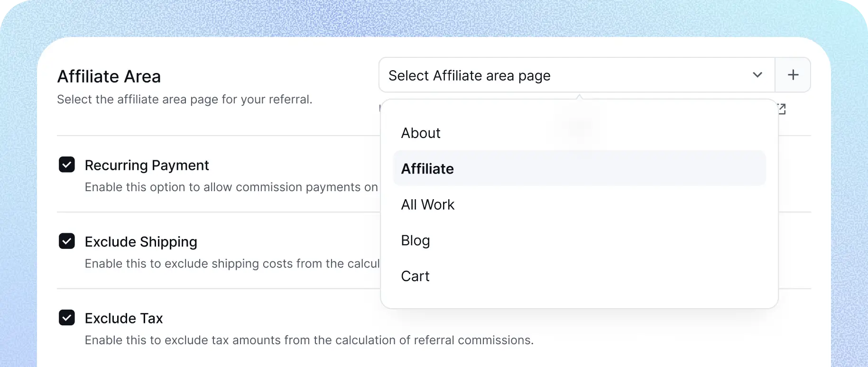Viewport: 868px width, 367px height.
Task: Select Blog from the dropdown options
Action: click(x=416, y=240)
